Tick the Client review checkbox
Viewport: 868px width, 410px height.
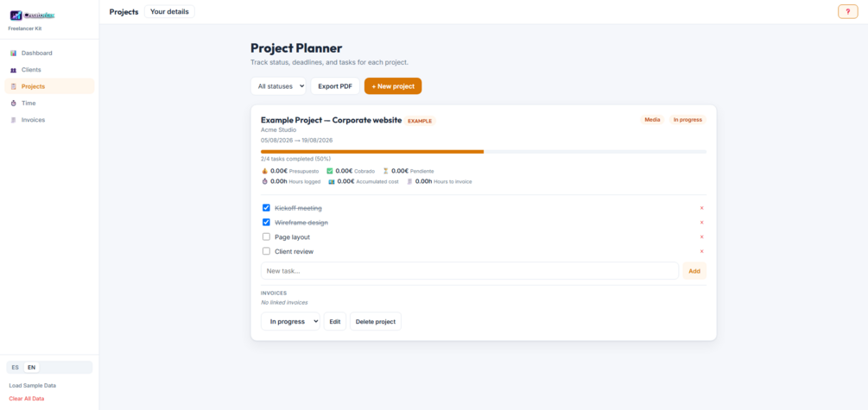coord(266,251)
